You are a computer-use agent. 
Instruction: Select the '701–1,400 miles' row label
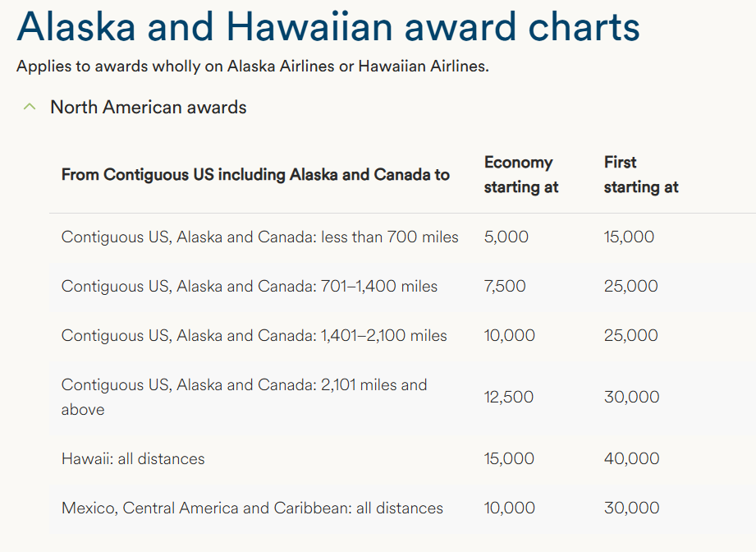point(249,287)
